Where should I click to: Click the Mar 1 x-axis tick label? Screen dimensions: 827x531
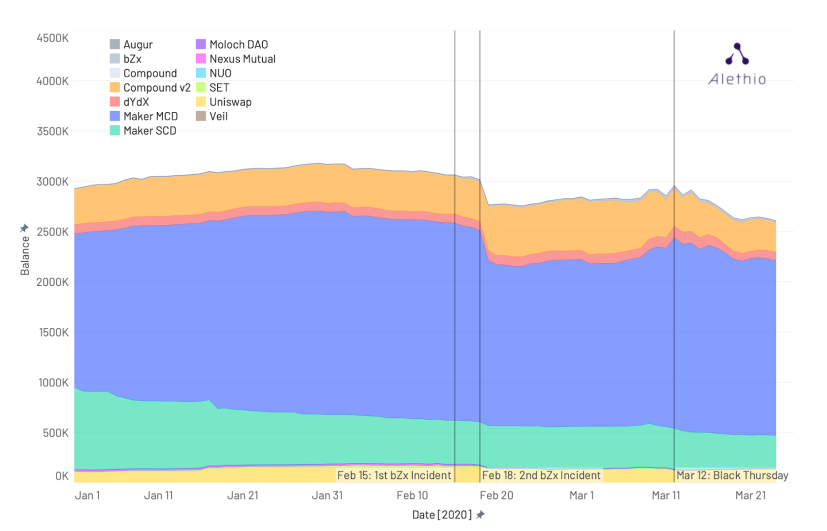point(582,495)
